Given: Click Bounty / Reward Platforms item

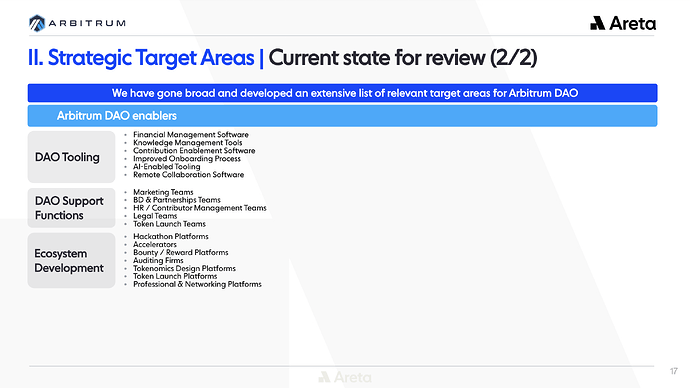Looking at the screenshot, I should click(x=180, y=253).
